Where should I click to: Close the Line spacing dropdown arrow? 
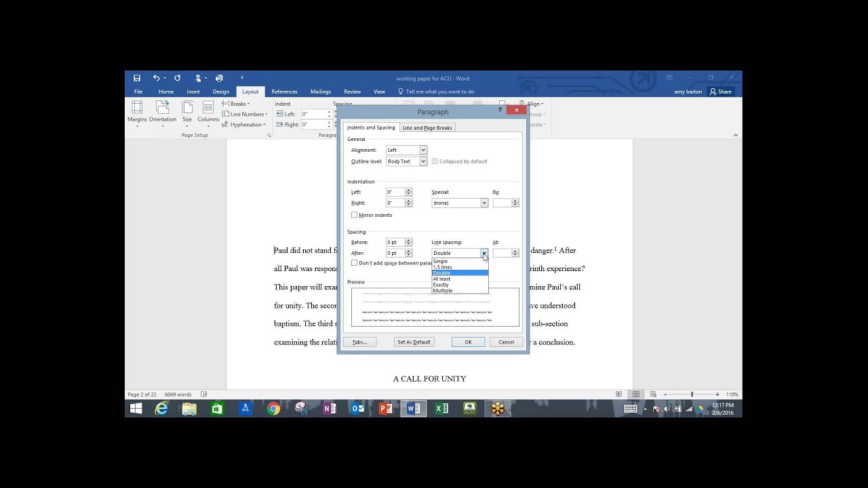484,253
